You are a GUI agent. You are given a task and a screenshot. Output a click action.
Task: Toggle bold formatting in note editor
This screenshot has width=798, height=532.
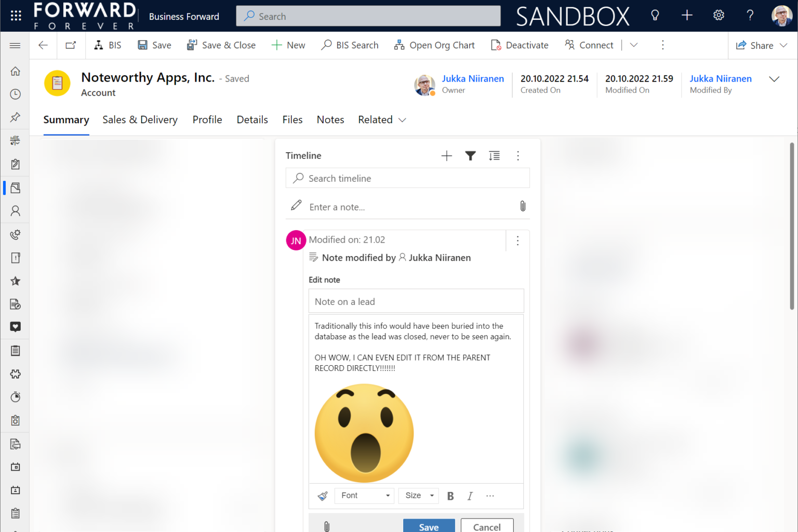450,496
